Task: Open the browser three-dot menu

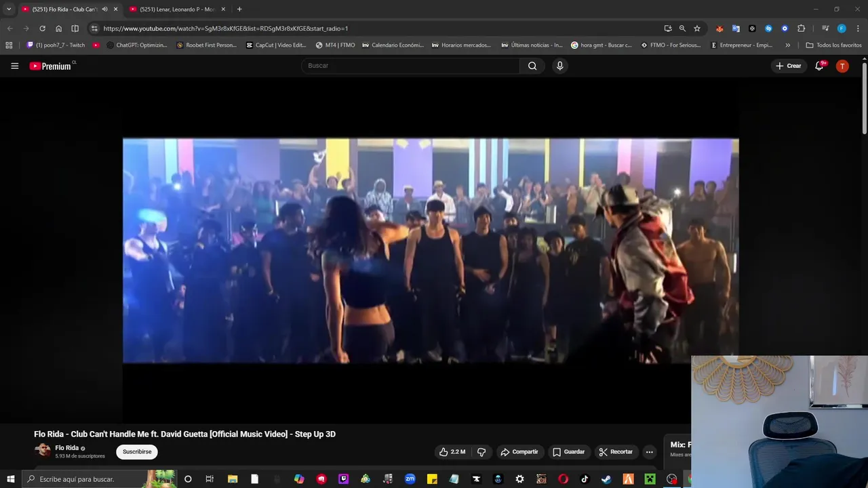Action: [x=858, y=28]
